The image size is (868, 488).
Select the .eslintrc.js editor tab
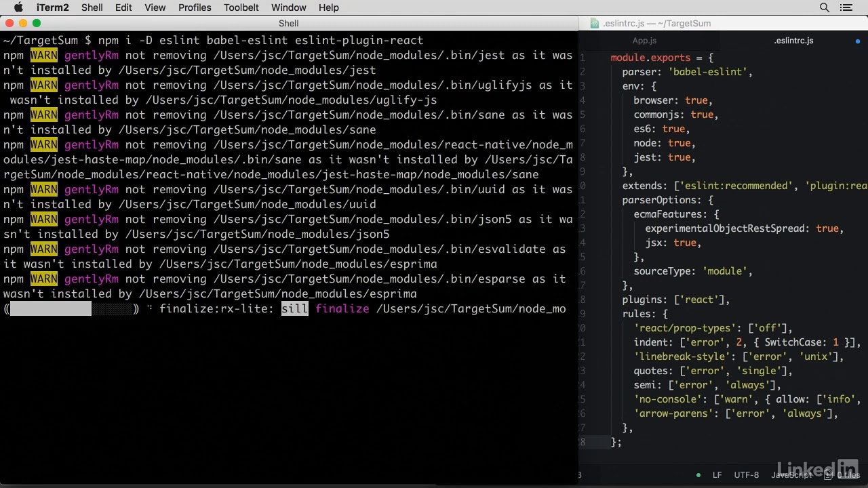[793, 41]
